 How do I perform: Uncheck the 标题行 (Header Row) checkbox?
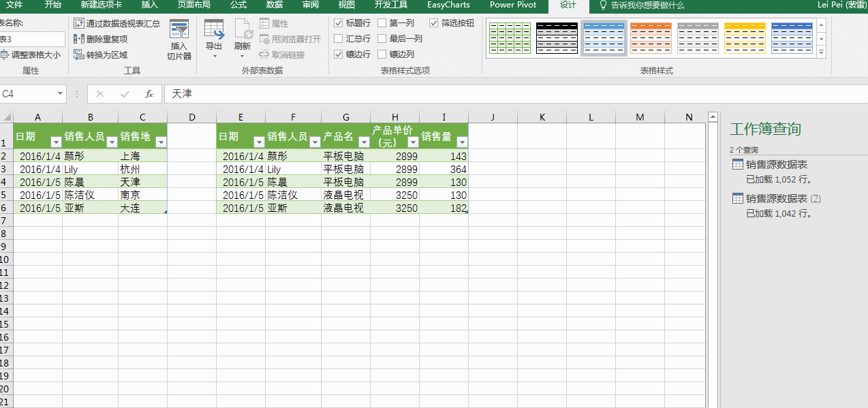pyautogui.click(x=339, y=22)
